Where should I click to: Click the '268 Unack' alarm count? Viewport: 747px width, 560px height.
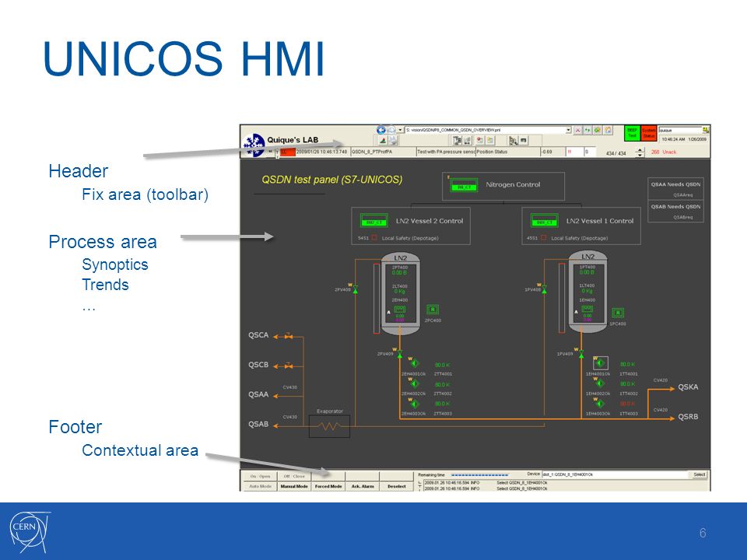[x=664, y=152]
